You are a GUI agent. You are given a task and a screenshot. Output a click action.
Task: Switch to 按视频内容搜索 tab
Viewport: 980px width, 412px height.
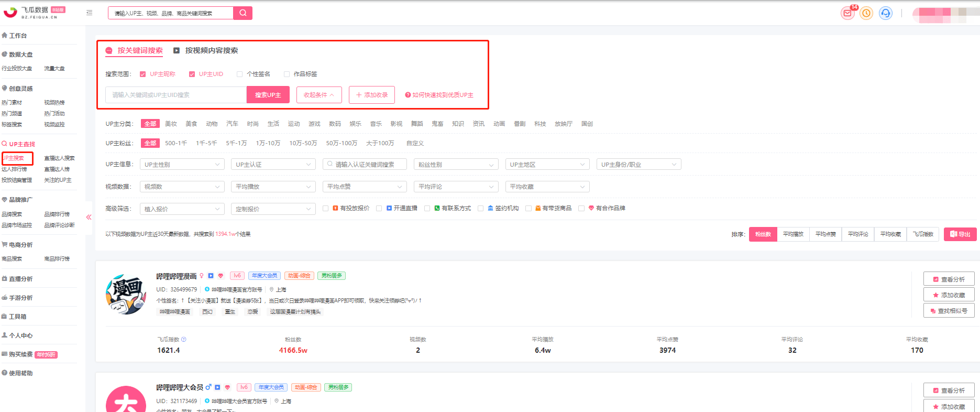click(206, 50)
